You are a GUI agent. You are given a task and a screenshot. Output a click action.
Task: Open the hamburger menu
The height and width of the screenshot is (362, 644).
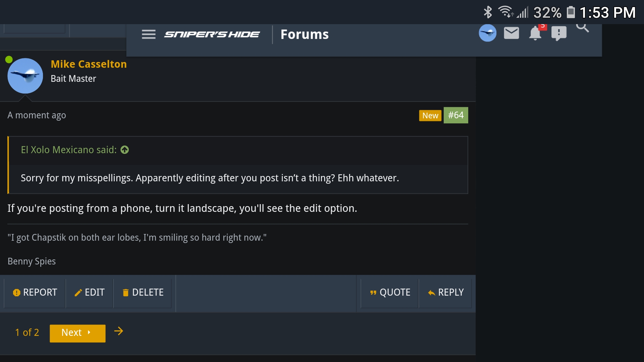pyautogui.click(x=149, y=35)
